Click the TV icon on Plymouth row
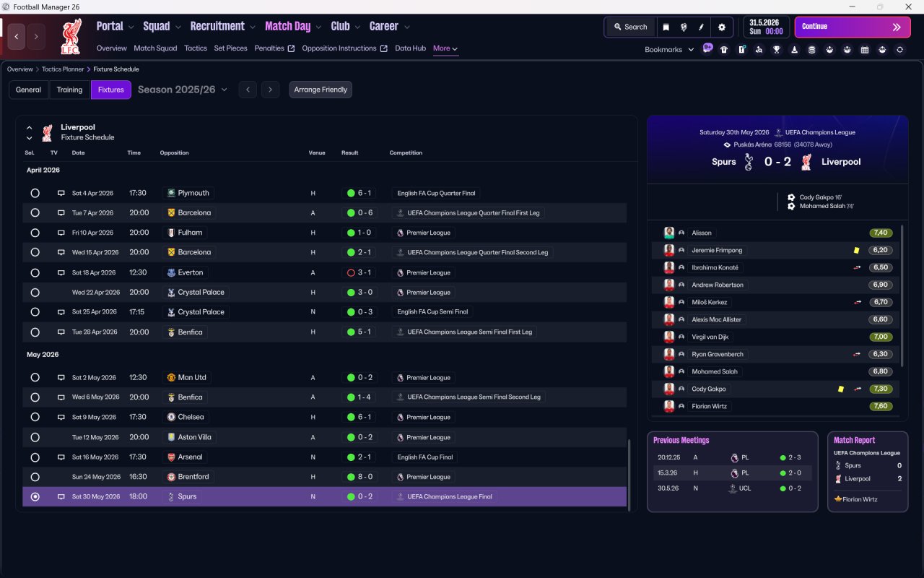924x578 pixels. click(x=61, y=193)
